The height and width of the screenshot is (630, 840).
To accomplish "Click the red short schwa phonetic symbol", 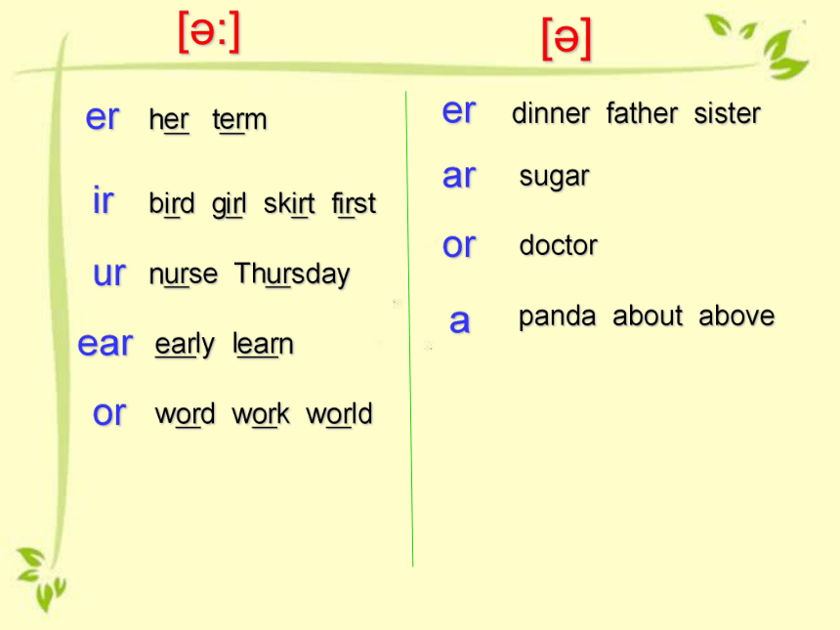I will click(x=567, y=39).
